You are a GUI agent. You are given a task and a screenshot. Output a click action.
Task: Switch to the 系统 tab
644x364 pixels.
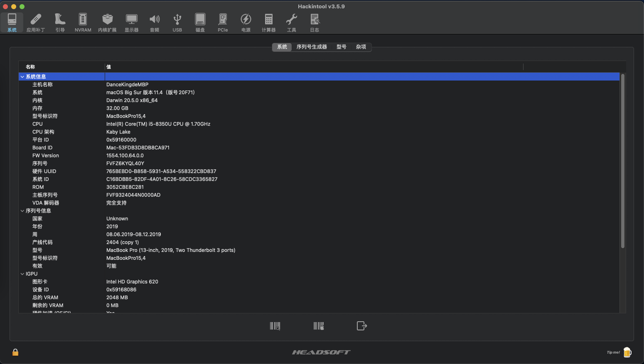pos(282,47)
